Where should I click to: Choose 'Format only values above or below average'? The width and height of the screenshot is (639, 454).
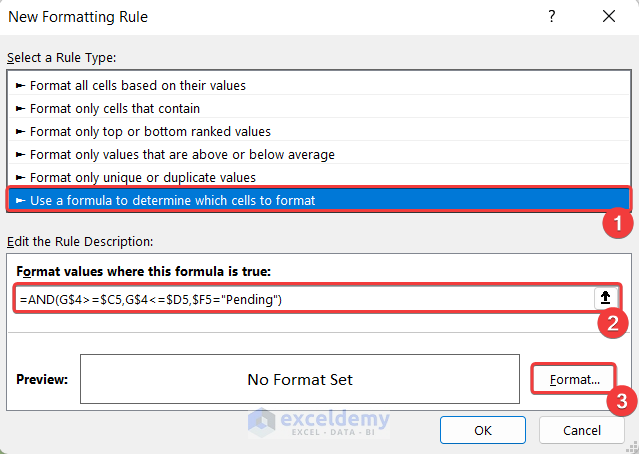[x=182, y=154]
